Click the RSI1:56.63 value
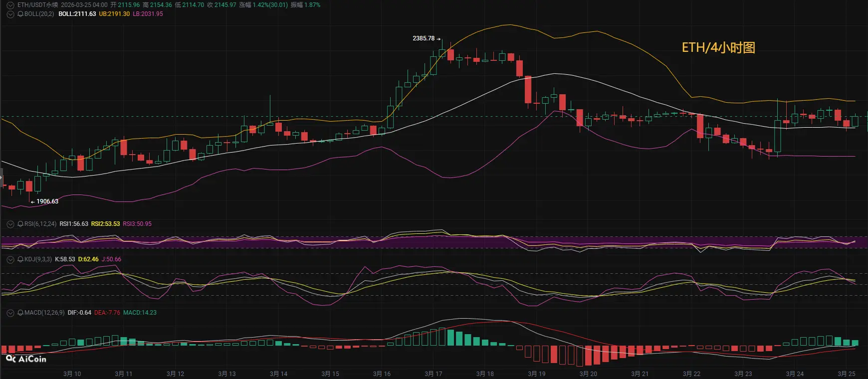The height and width of the screenshot is (379, 868). pyautogui.click(x=74, y=224)
